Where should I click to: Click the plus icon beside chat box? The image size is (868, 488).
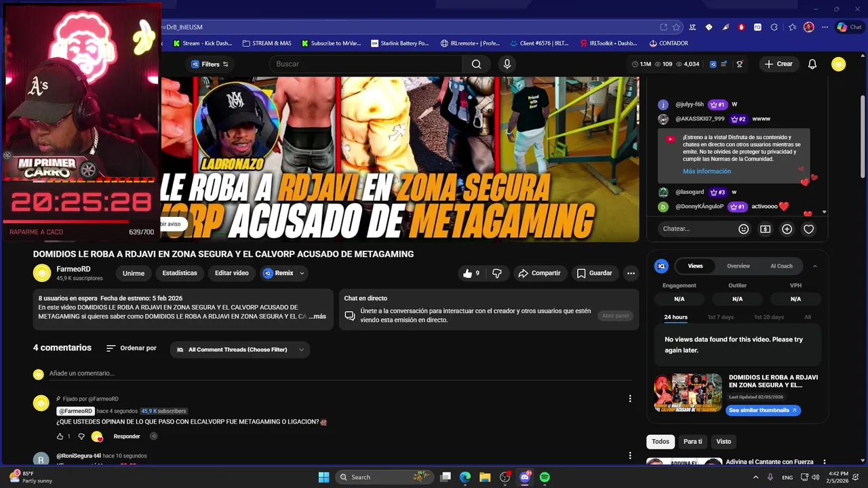pyautogui.click(x=787, y=229)
